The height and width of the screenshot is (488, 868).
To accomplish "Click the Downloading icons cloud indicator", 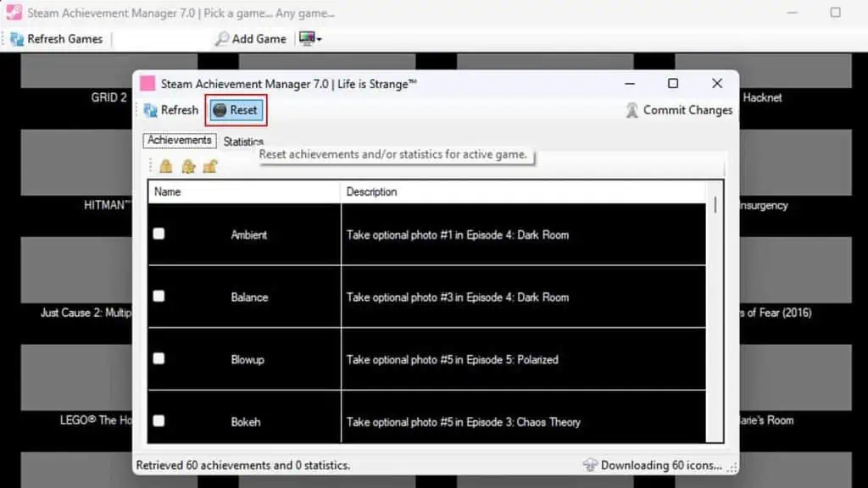I will [592, 465].
